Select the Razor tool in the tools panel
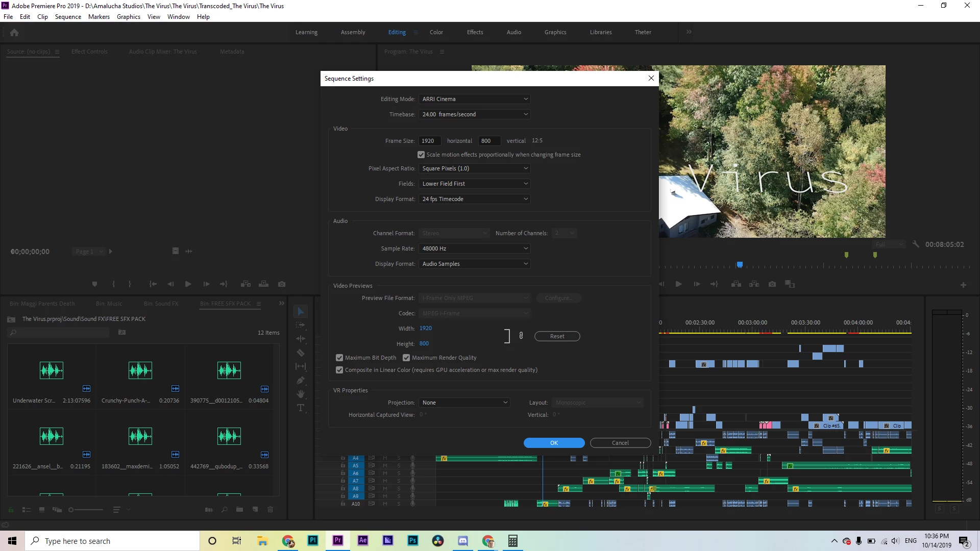The image size is (980, 551). 301,353
